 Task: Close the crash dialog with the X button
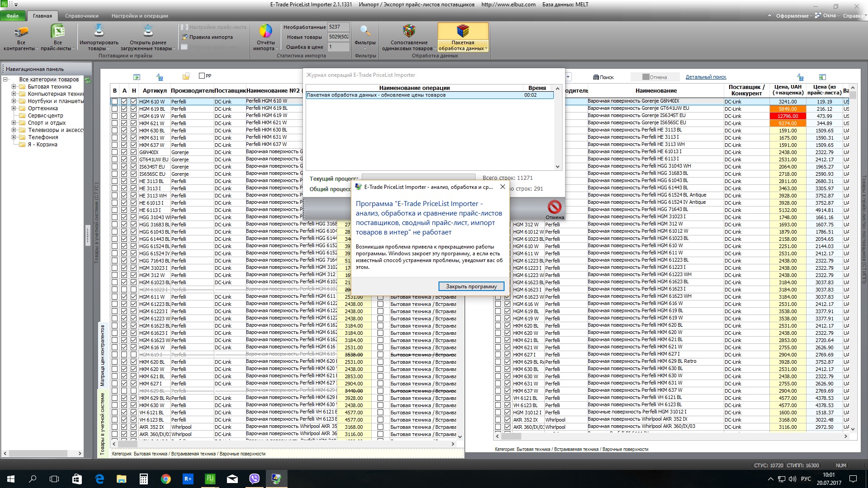click(502, 187)
